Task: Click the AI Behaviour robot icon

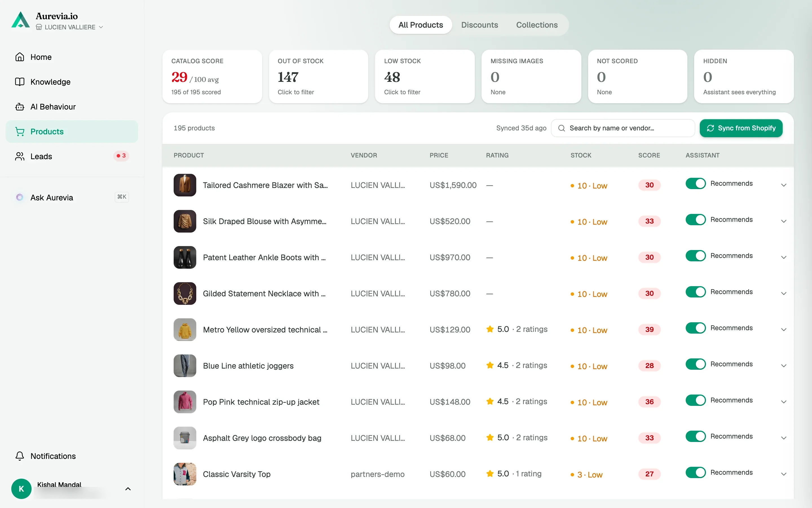Action: 20,106
